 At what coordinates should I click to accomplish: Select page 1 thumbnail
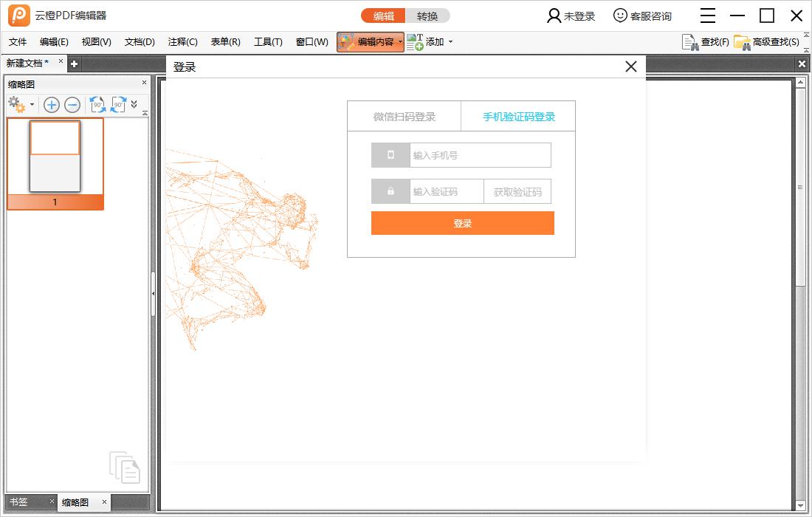coord(55,157)
